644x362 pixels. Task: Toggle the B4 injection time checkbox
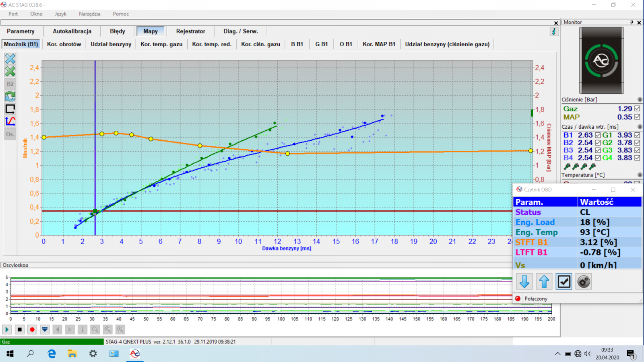point(598,158)
